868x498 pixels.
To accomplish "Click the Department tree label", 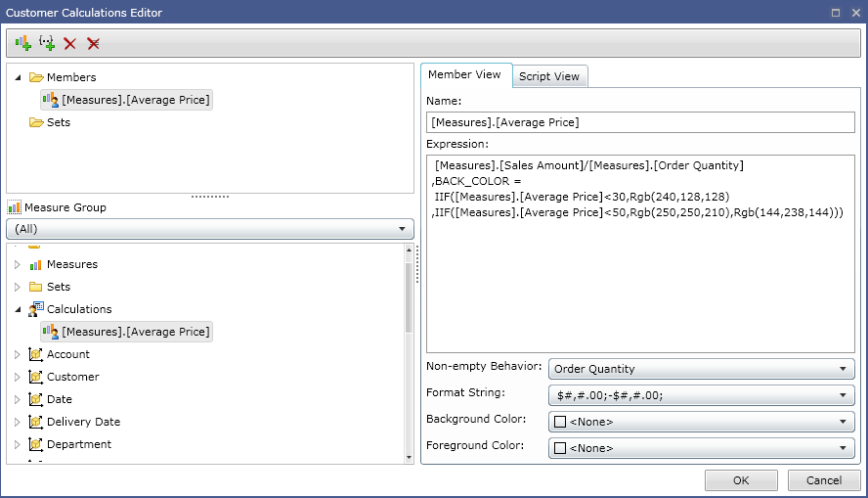I will [x=79, y=444].
